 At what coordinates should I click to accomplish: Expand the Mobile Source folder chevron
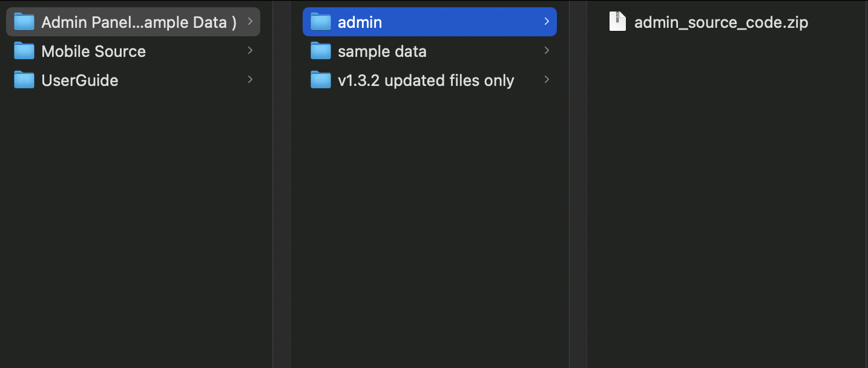tap(250, 51)
